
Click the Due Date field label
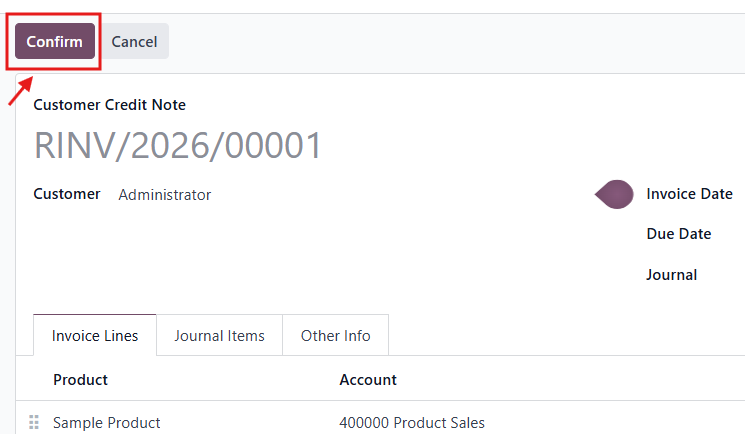[x=678, y=234]
